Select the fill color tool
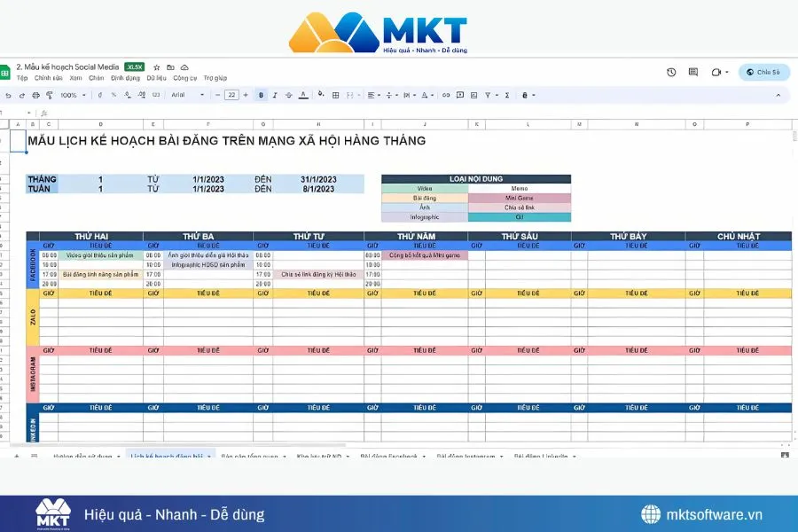The height and width of the screenshot is (532, 798). (x=320, y=95)
